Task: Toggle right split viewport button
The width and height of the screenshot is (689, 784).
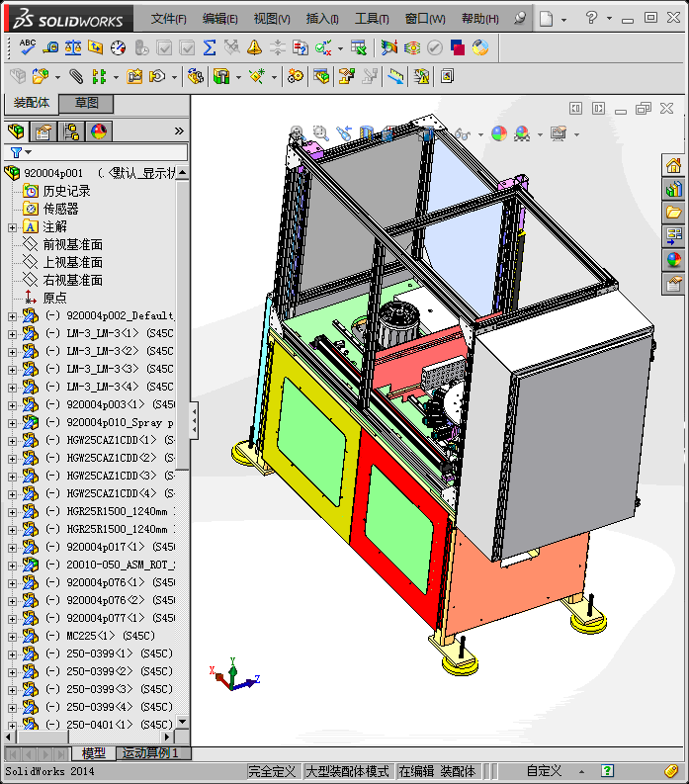Action: (598, 108)
